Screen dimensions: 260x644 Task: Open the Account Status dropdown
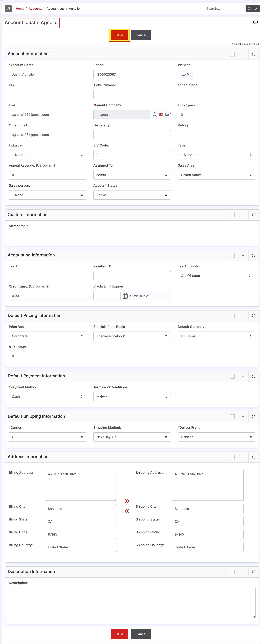(132, 195)
